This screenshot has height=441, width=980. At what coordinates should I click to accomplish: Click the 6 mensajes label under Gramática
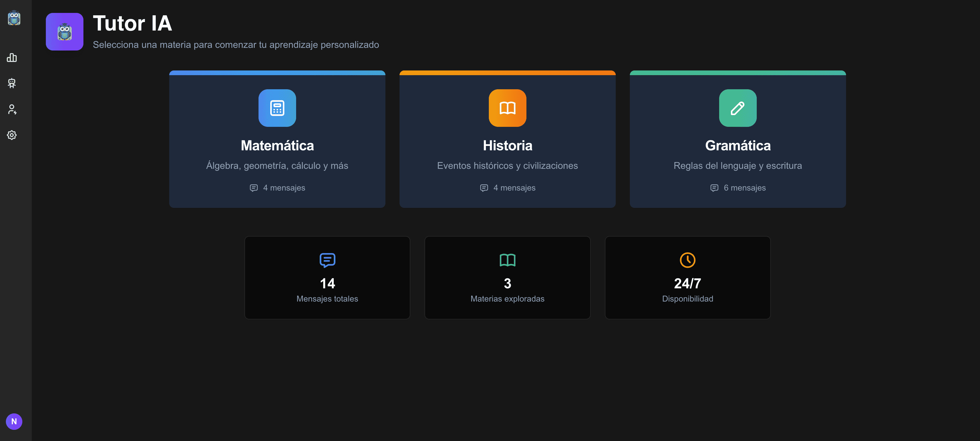click(x=737, y=187)
